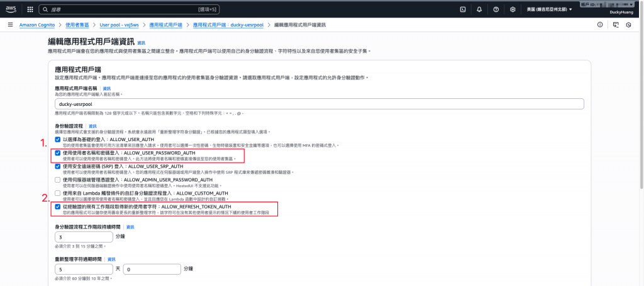Viewport: 644px width, 286px height.
Task: Open User pool - vxj5ws breadcrumb
Action: click(119, 25)
